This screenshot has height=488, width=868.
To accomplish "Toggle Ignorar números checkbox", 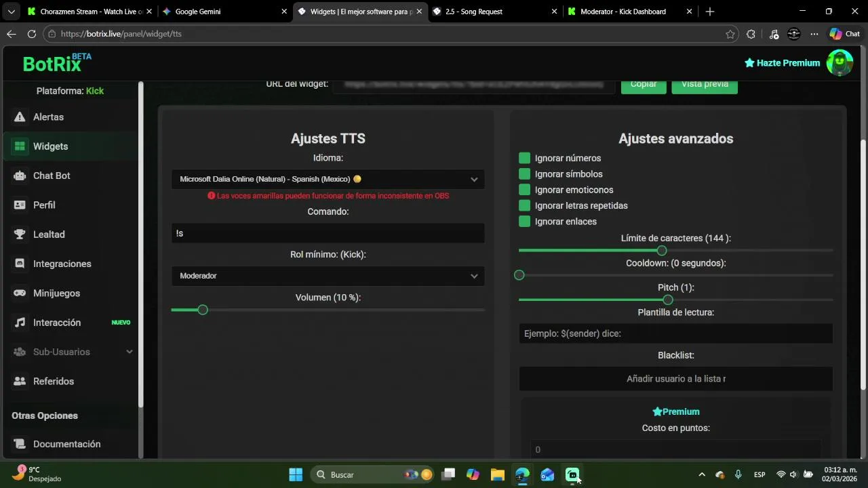I will (524, 158).
